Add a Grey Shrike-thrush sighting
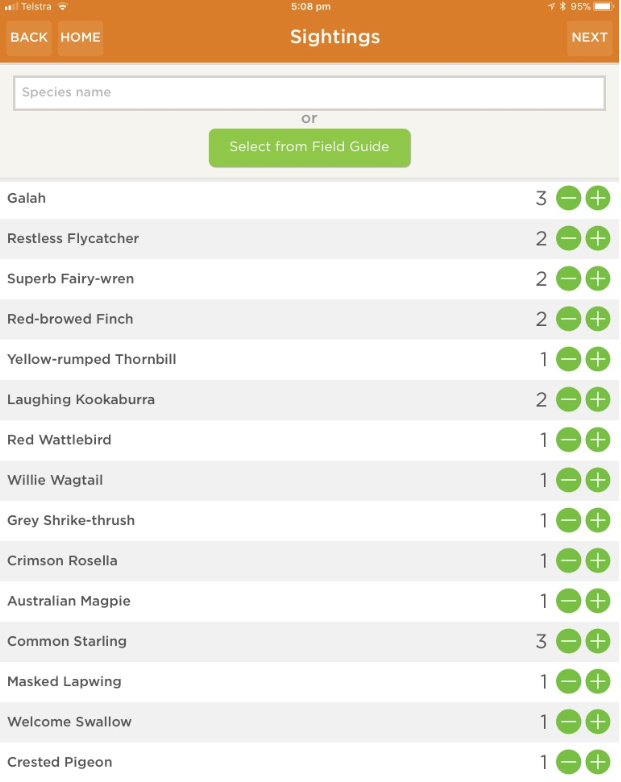 coord(597,520)
